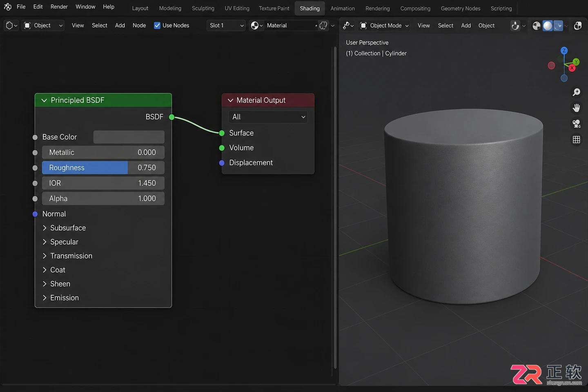Viewport: 588px width, 392px height.
Task: Open the Node menu in node editor
Action: [139, 25]
